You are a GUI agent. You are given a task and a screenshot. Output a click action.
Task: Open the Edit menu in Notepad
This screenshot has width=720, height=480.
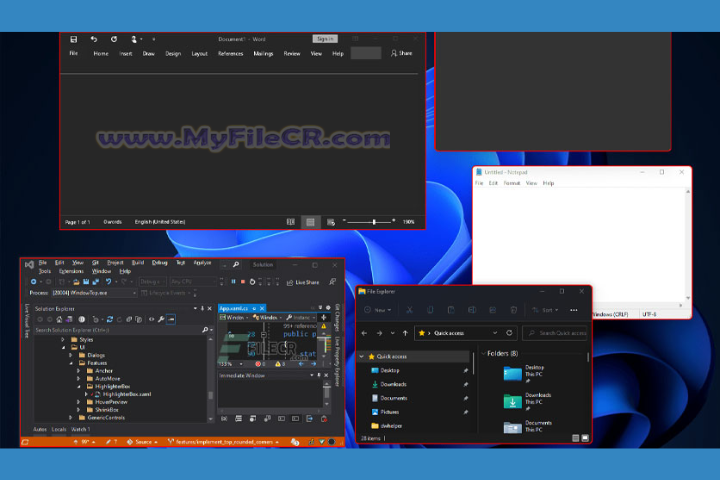coord(493,183)
